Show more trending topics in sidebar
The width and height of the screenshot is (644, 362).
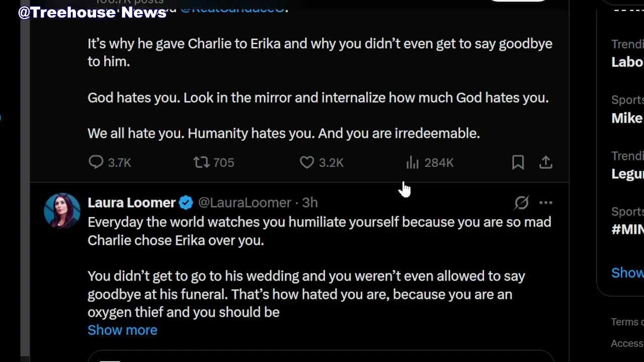point(627,273)
